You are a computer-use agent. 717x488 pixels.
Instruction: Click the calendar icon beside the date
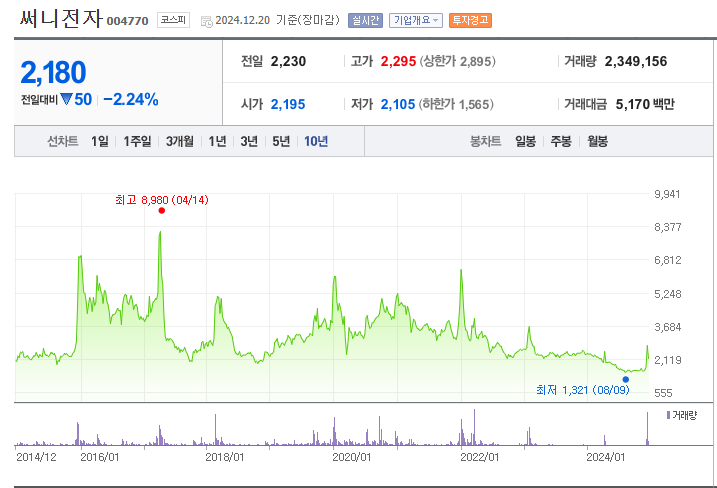click(207, 21)
